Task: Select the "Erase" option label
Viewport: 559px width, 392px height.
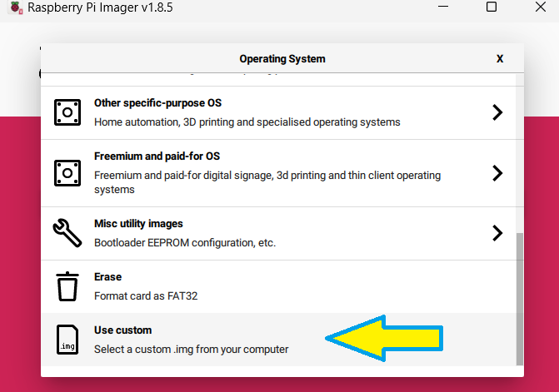Action: tap(107, 277)
